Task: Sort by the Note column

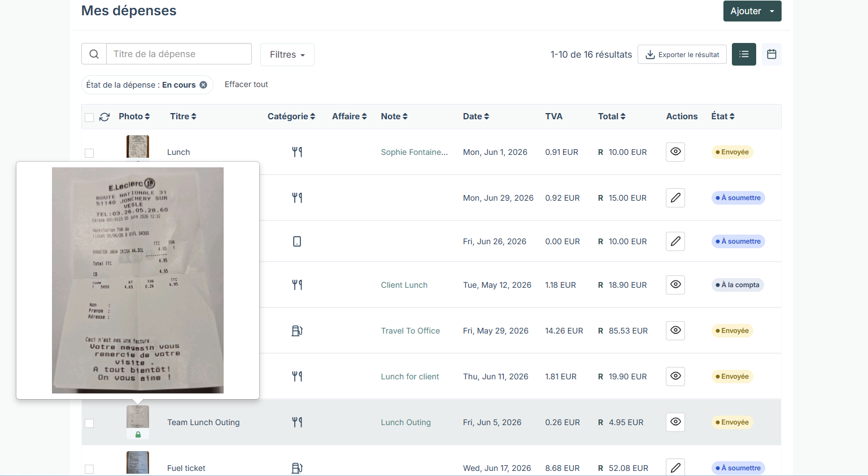Action: point(394,116)
